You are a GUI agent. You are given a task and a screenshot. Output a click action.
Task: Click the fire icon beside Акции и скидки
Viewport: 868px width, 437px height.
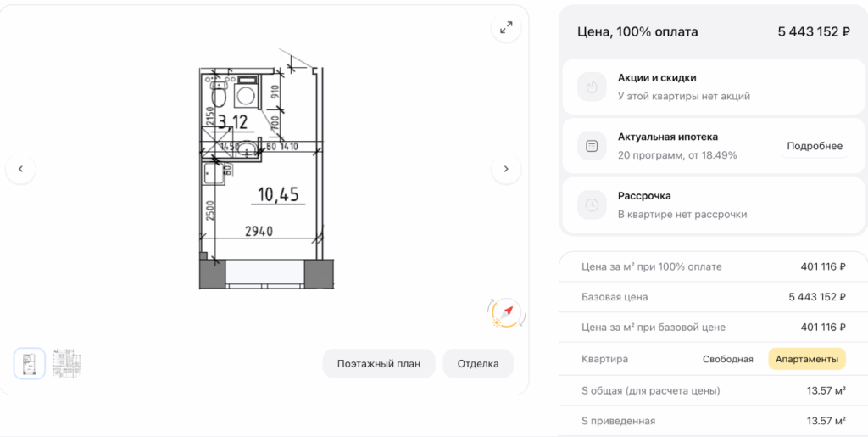coord(592,87)
